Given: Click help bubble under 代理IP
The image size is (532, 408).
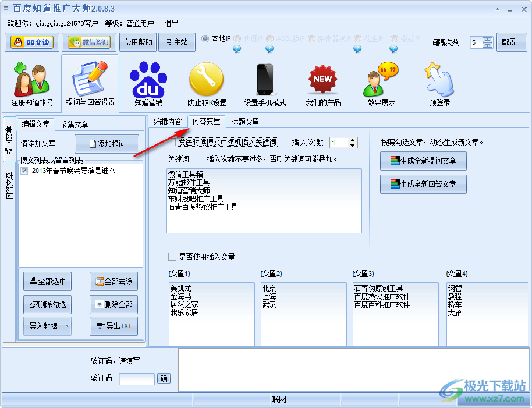Looking at the screenshot, I should coord(237,49).
